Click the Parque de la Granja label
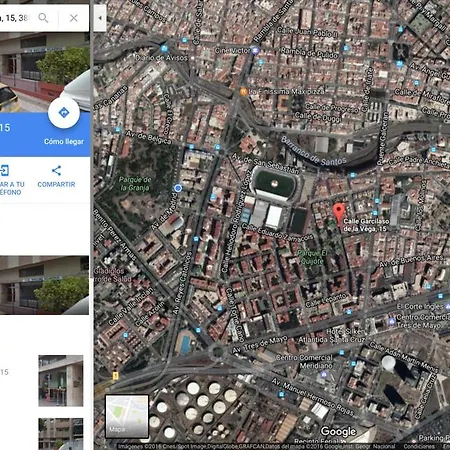Viewport: 450px width, 450px height. click(x=135, y=184)
